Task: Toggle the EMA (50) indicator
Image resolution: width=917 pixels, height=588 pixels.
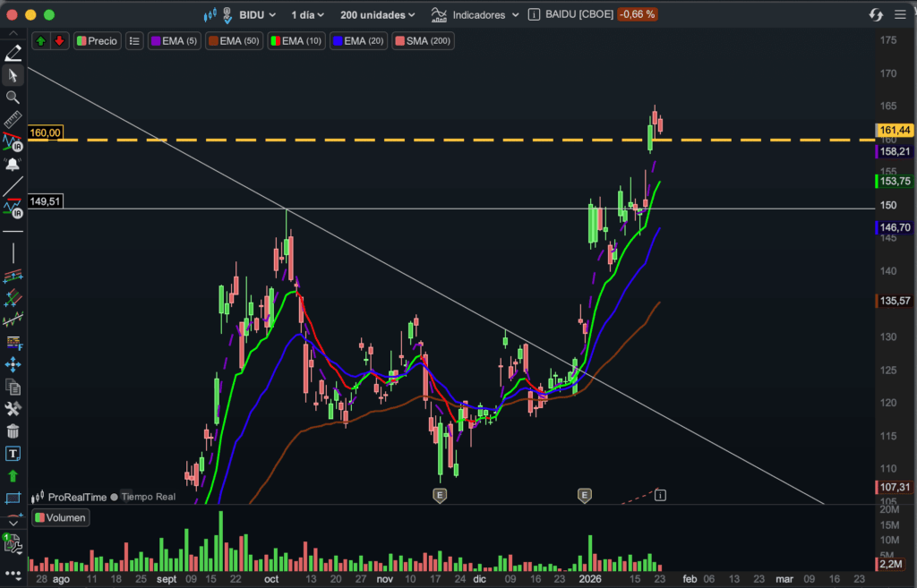Action: tap(233, 41)
